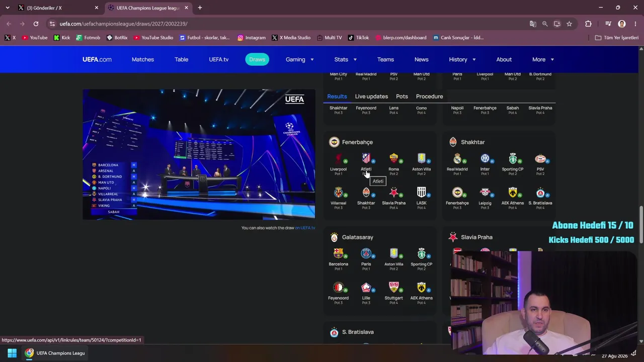The width and height of the screenshot is (644, 362).
Task: Switch to the Gönderiler / X browser tab
Action: pos(58,8)
